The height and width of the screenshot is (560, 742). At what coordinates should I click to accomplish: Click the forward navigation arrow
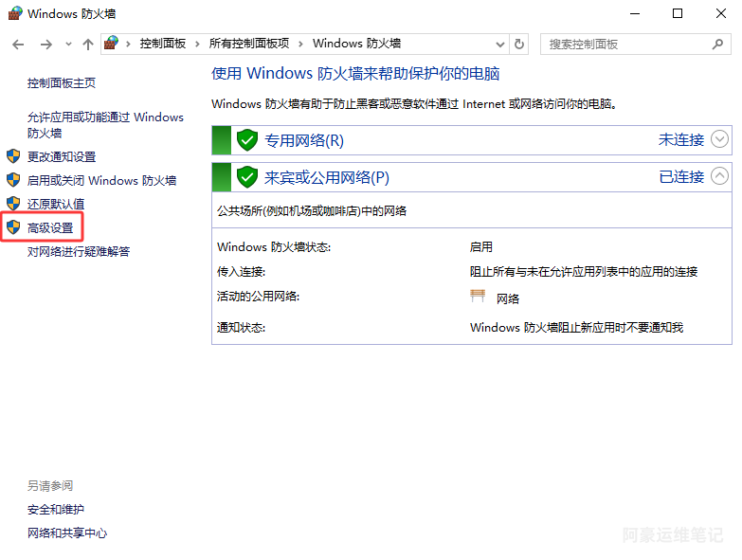45,45
